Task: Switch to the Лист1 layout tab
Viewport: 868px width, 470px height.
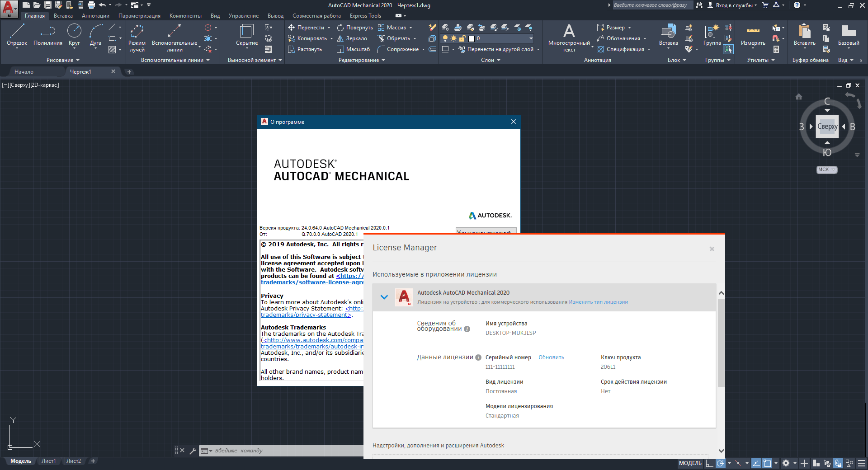Action: tap(48, 461)
